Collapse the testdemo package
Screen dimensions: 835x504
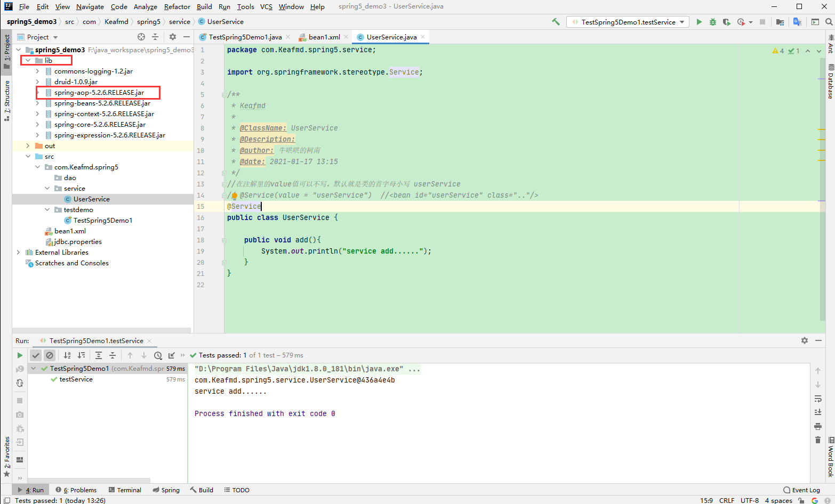[x=47, y=210]
